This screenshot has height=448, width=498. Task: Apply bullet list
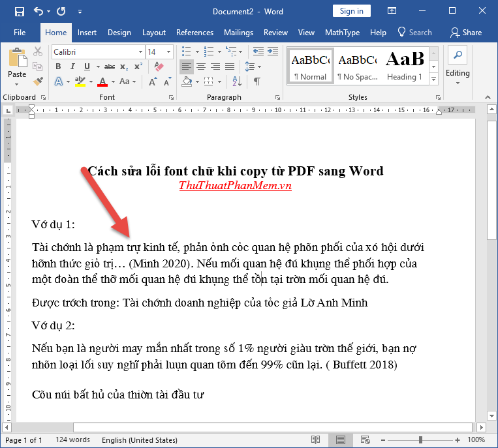(x=187, y=52)
